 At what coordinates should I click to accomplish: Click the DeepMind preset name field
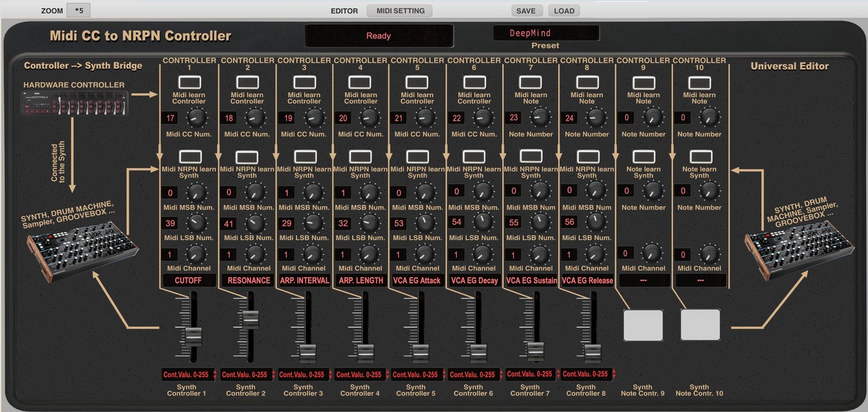(x=546, y=34)
